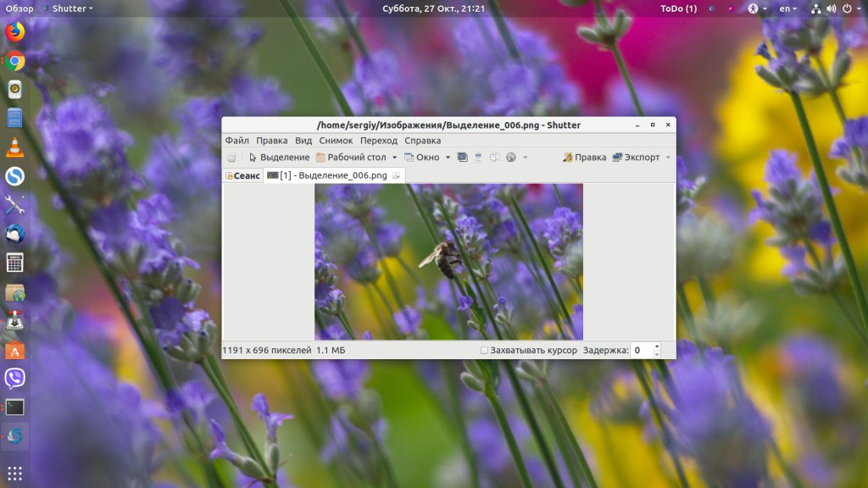Launch Firefox from the dock
868x488 pixels.
click(x=15, y=31)
